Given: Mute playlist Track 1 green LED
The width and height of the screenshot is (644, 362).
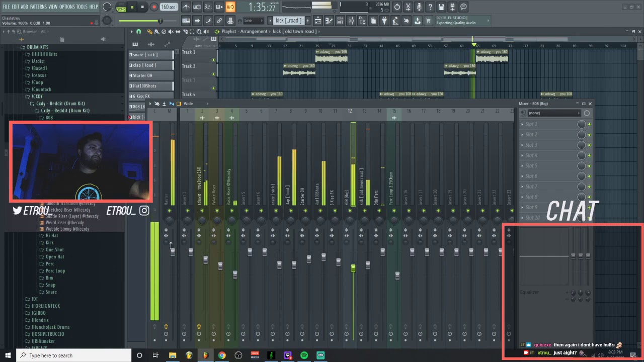Looking at the screenshot, I should [213, 60].
